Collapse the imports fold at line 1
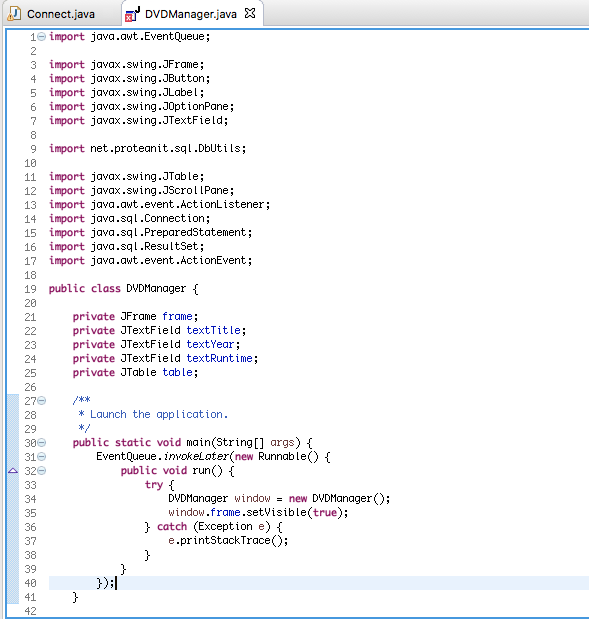The image size is (589, 619). (x=41, y=37)
